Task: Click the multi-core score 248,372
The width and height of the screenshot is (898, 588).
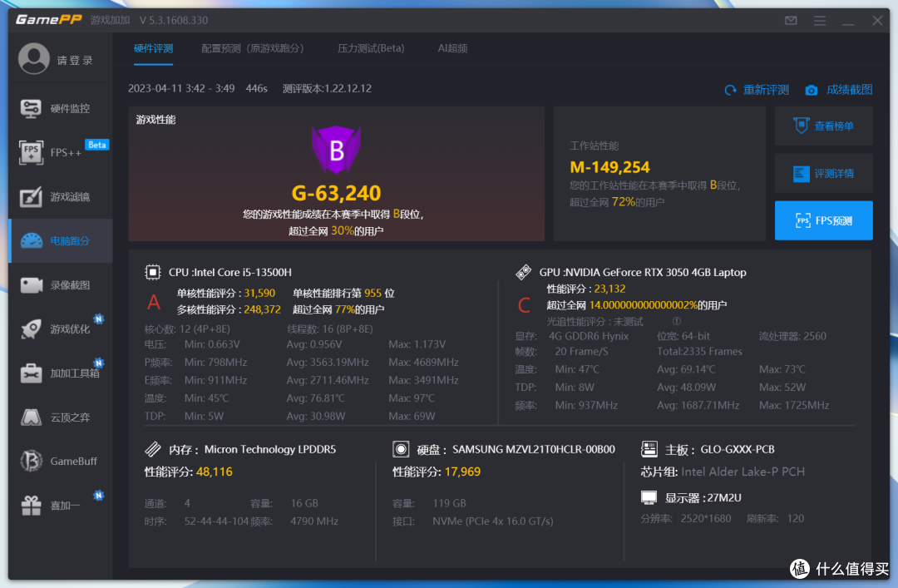Action: 262,309
